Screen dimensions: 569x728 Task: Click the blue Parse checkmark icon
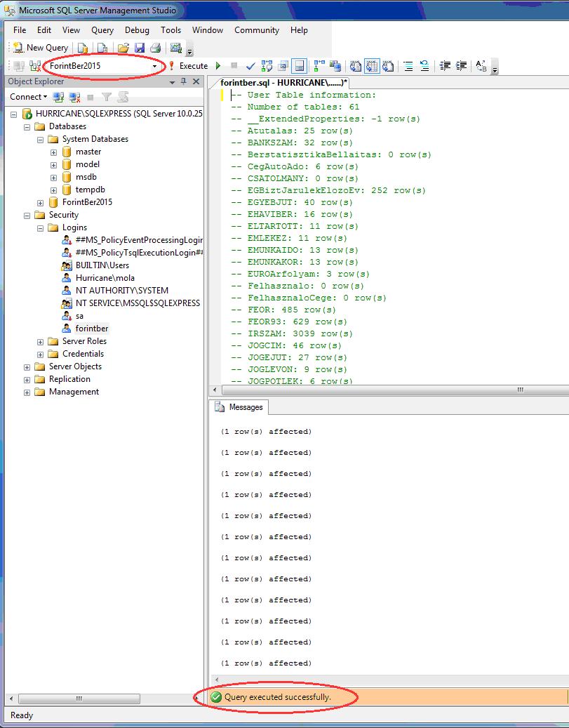click(x=250, y=66)
